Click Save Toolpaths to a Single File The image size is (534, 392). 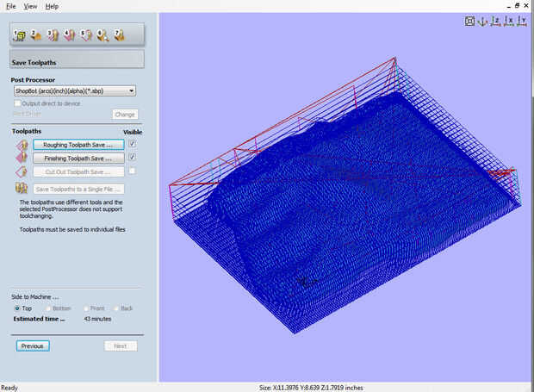click(x=78, y=189)
